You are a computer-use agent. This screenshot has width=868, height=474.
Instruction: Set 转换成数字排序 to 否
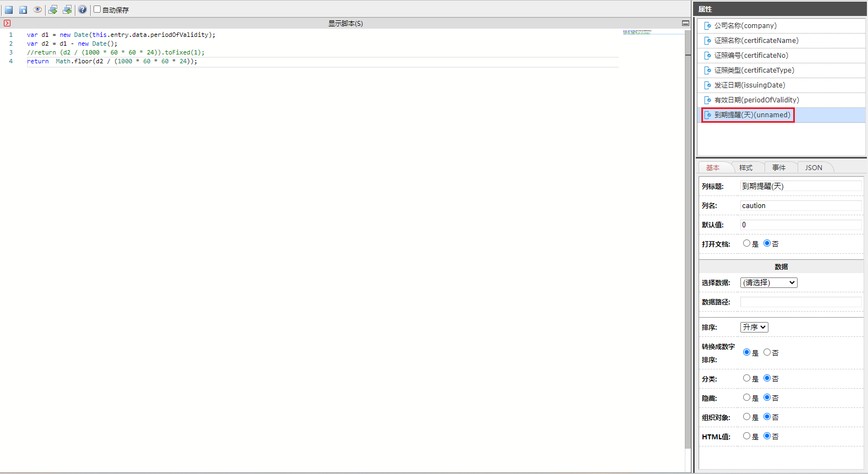767,352
